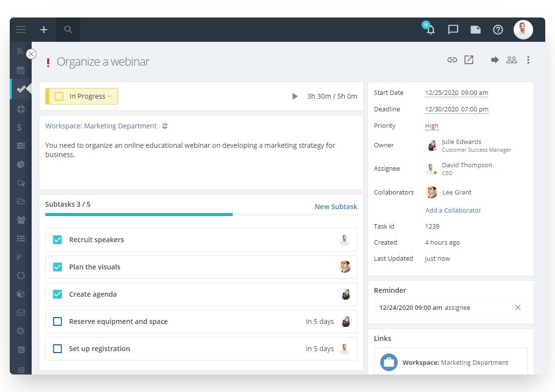Click the Task id 1239 value
Image resolution: width=555 pixels, height=392 pixels.
432,226
